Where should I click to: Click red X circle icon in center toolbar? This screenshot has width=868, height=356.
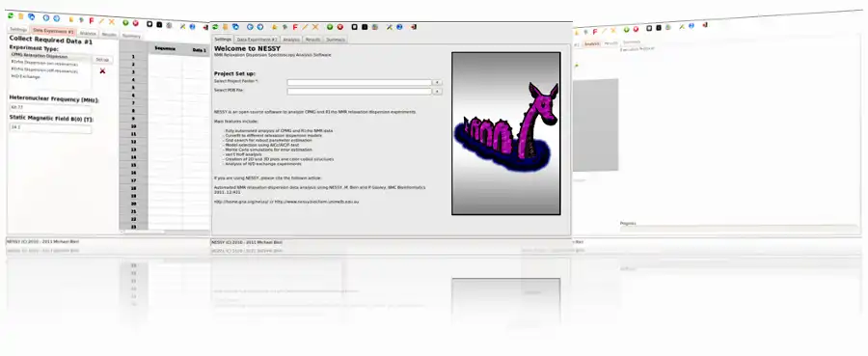pos(339,27)
